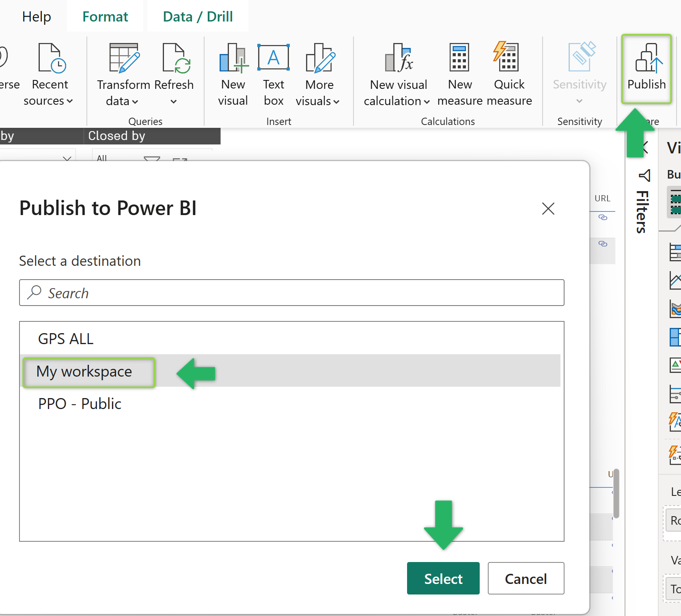Click the URL column header
This screenshot has height=616, width=681.
602,198
